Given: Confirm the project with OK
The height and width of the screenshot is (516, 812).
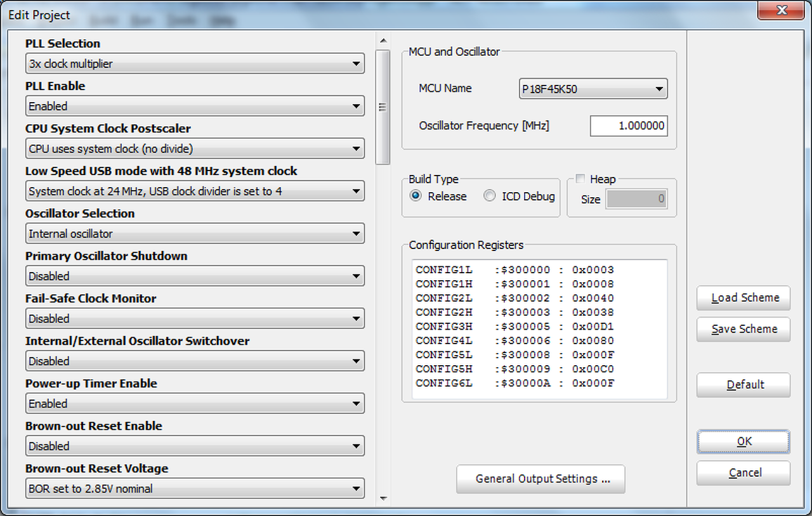Looking at the screenshot, I should tap(743, 442).
